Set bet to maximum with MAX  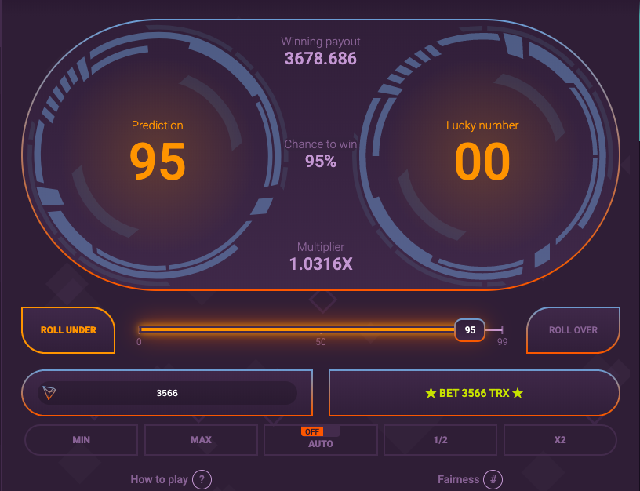click(x=201, y=440)
